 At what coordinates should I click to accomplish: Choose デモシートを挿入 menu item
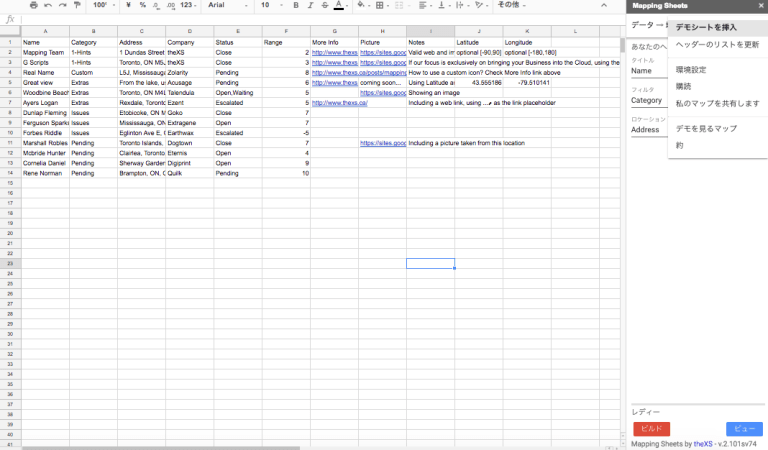718,27
